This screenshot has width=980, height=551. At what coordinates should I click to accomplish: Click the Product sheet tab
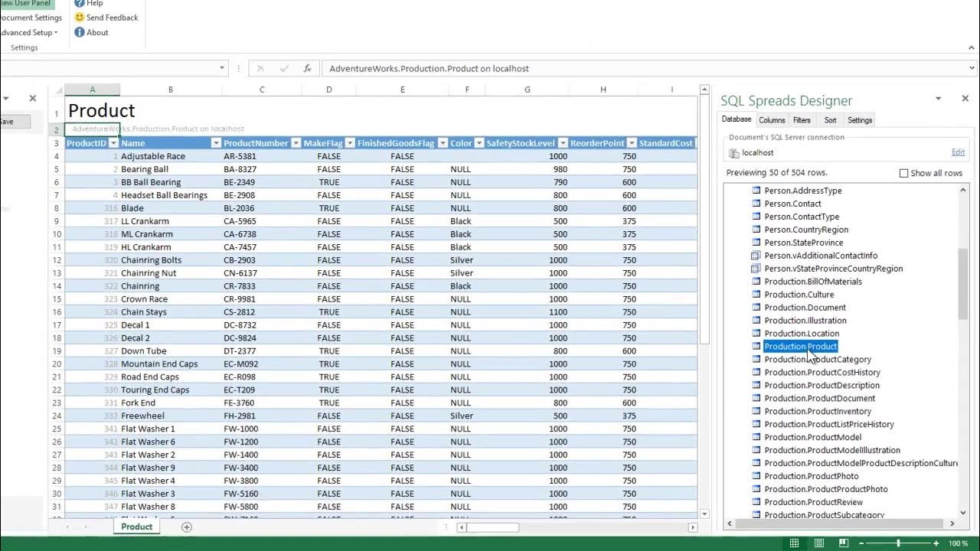(136, 527)
